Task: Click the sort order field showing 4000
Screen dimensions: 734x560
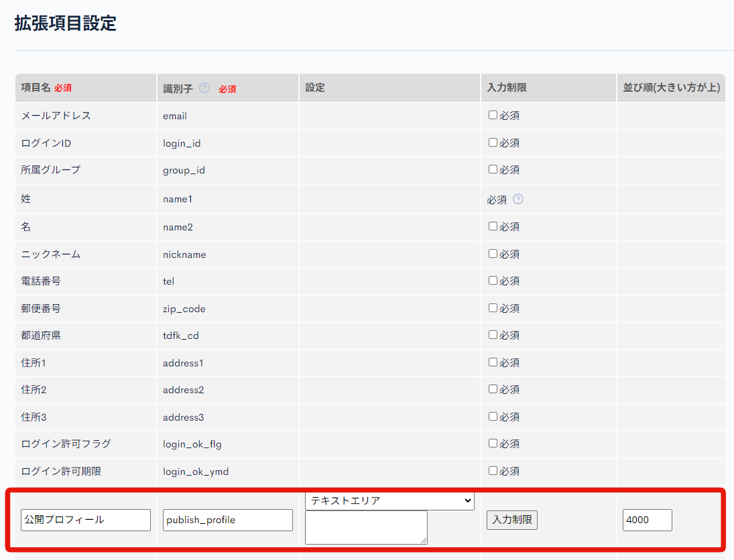Action: pos(647,520)
